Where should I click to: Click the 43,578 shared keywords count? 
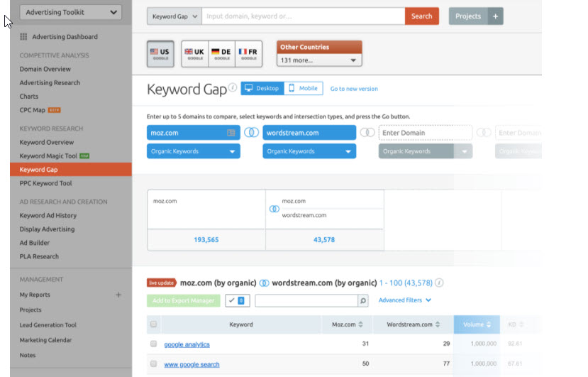[324, 239]
